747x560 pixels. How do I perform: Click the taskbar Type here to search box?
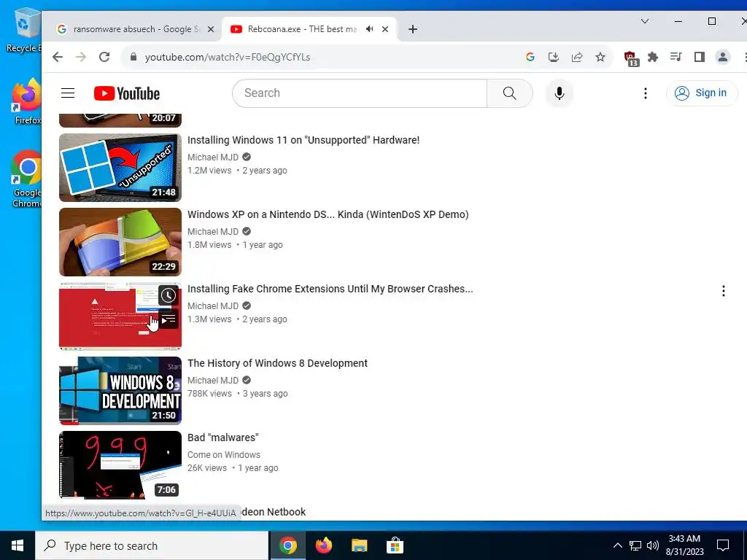pyautogui.click(x=152, y=545)
